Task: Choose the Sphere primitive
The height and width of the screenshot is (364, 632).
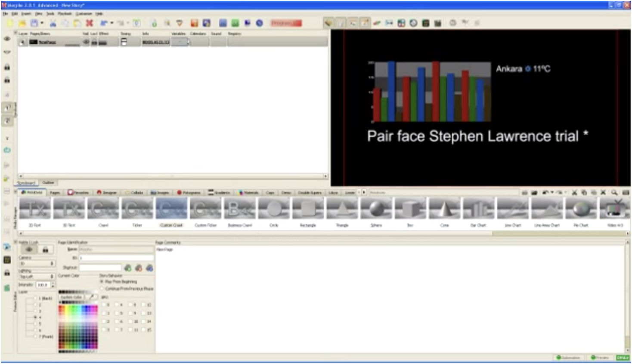Action: (x=376, y=213)
